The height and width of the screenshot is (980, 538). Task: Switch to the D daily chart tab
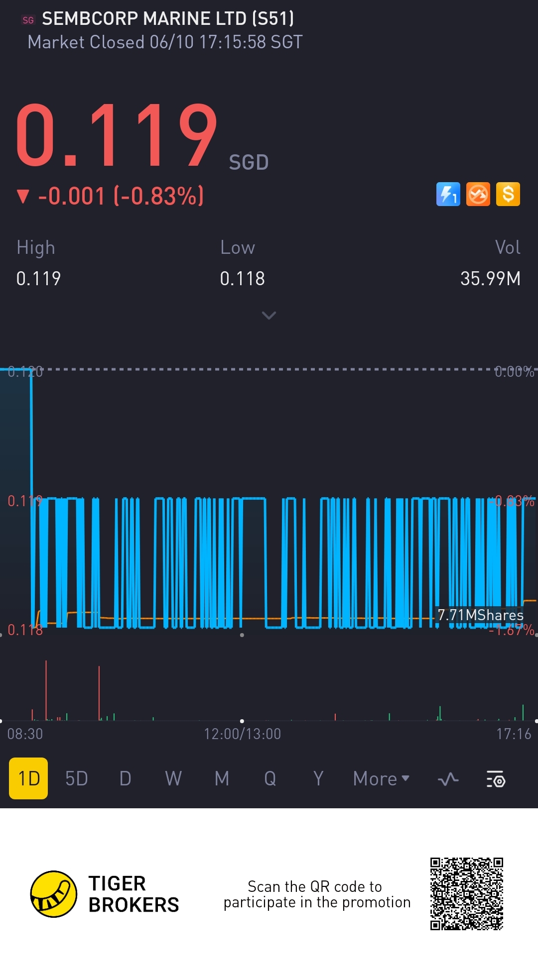click(x=125, y=778)
